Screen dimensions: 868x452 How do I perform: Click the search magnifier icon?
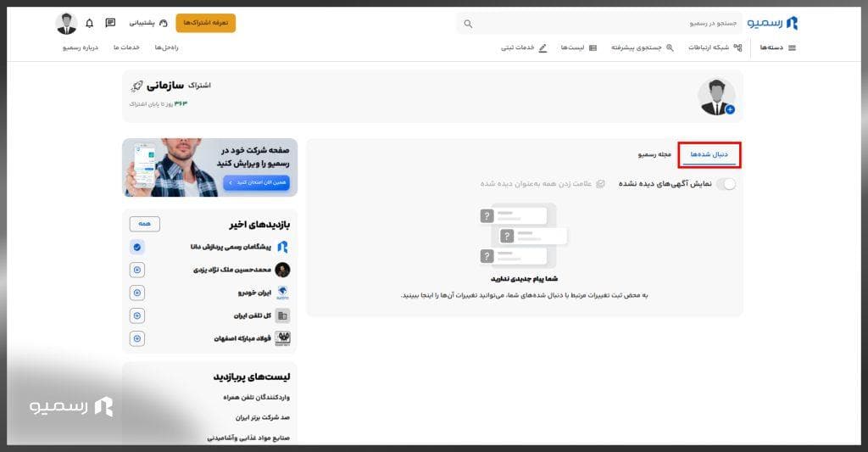(468, 24)
